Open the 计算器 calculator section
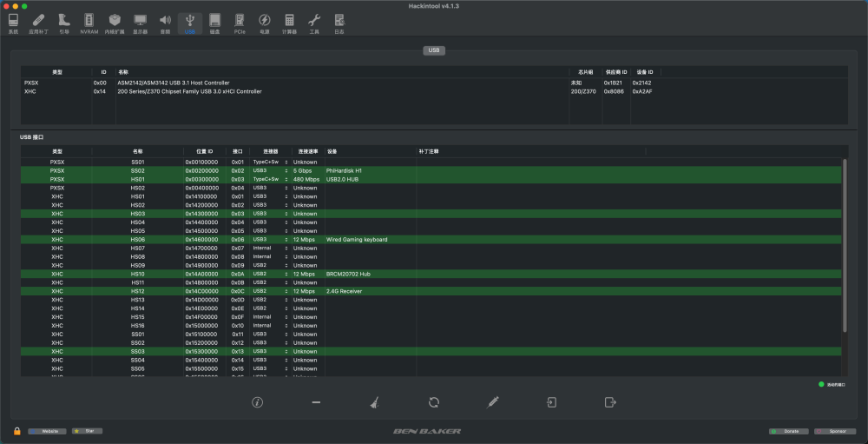Image resolution: width=868 pixels, height=444 pixels. (289, 23)
